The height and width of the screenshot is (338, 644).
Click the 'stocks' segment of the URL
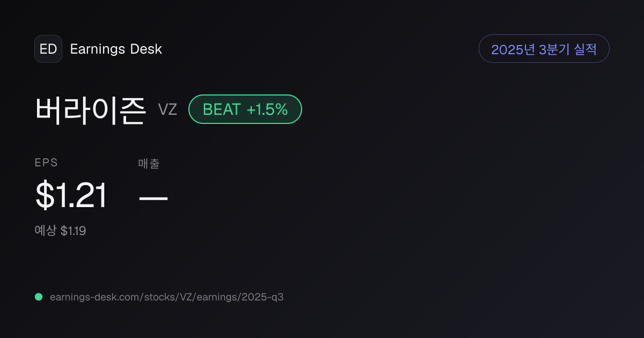156,297
